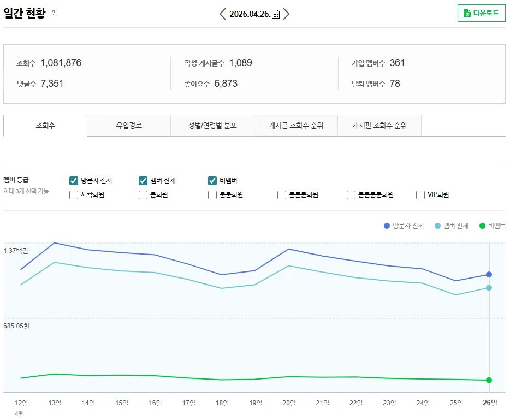Click the blue 방문자 전체 legend dot
The image size is (510, 420).
(x=387, y=226)
